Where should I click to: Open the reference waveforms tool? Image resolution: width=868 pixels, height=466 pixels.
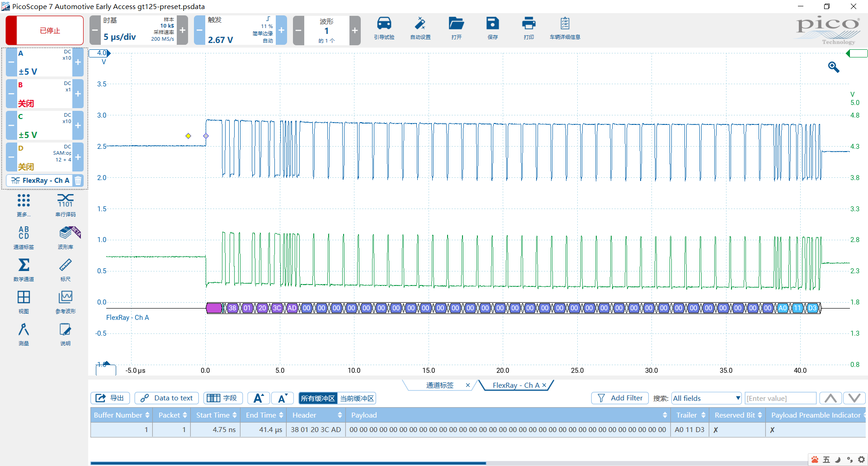pos(66,302)
